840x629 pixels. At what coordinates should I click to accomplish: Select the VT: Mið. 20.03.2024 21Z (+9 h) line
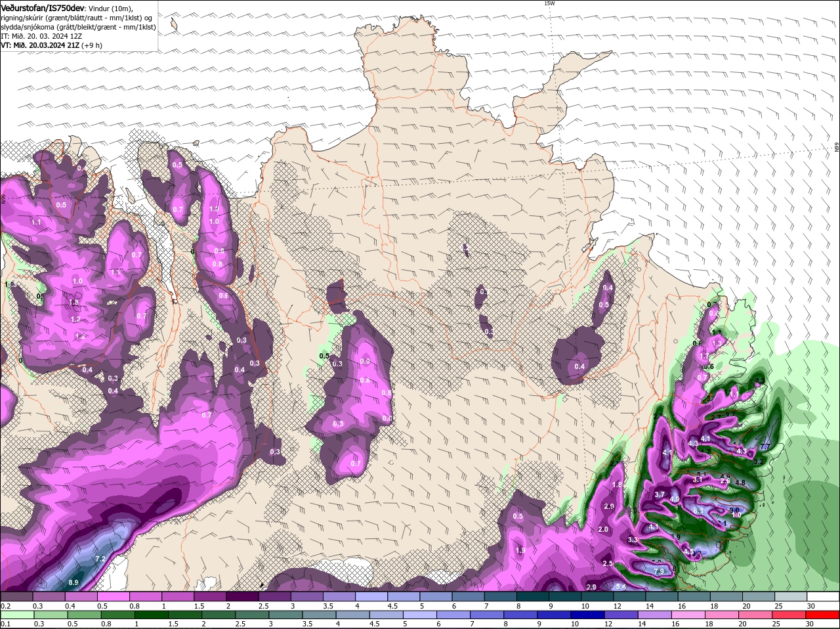click(x=51, y=45)
